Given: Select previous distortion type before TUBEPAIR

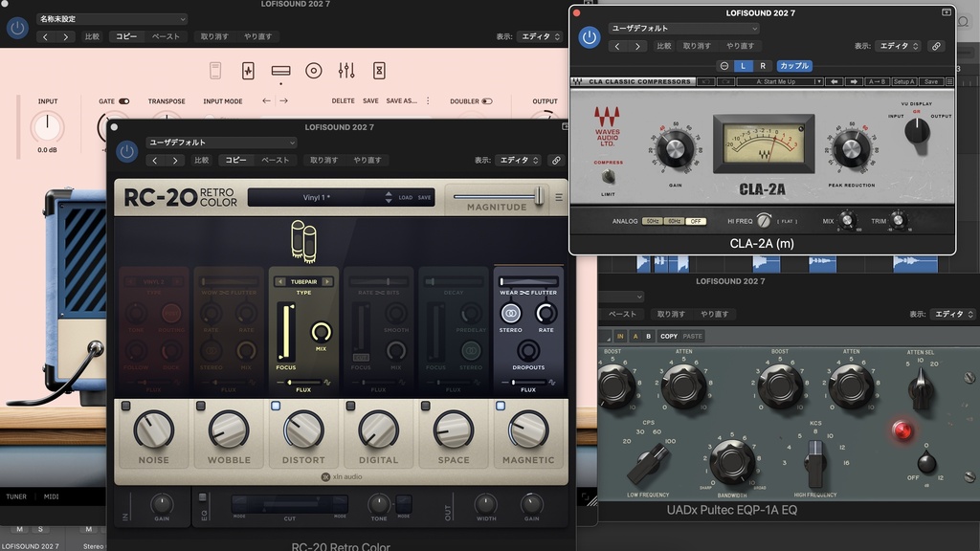Looking at the screenshot, I should [280, 282].
